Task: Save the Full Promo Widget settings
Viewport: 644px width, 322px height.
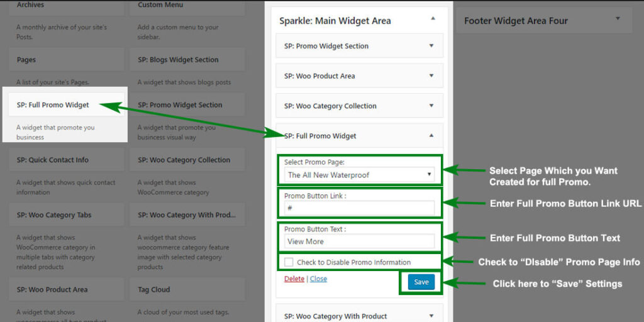Action: tap(421, 282)
